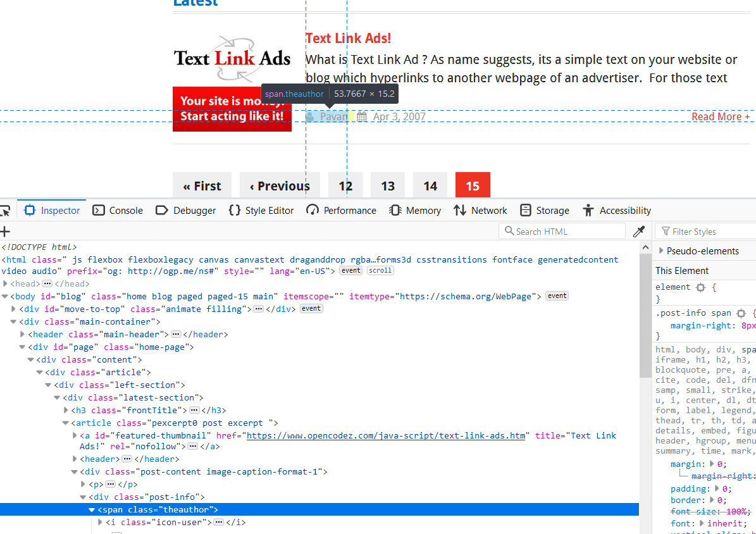The height and width of the screenshot is (534, 756).
Task: Click the Performance gauge icon
Action: pos(313,210)
